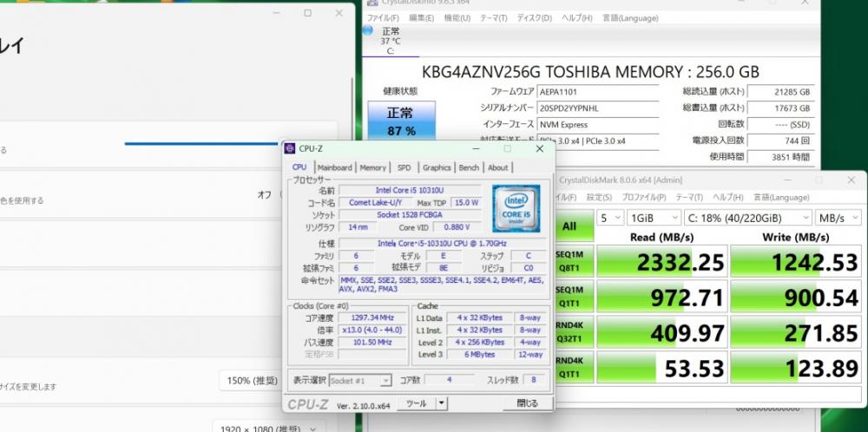Click the read result 972.71
Image resolution: width=868 pixels, height=432 pixels.
(662, 297)
